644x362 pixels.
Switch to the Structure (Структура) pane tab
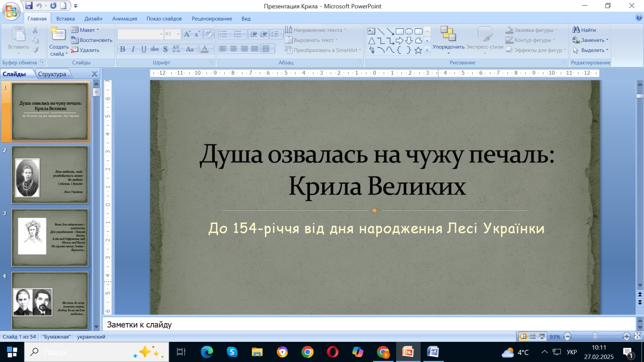coord(52,74)
